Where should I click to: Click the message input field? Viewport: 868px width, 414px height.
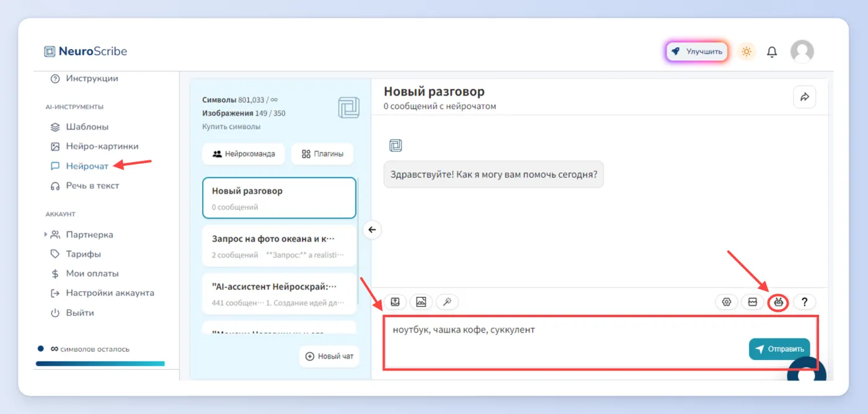pyautogui.click(x=601, y=343)
